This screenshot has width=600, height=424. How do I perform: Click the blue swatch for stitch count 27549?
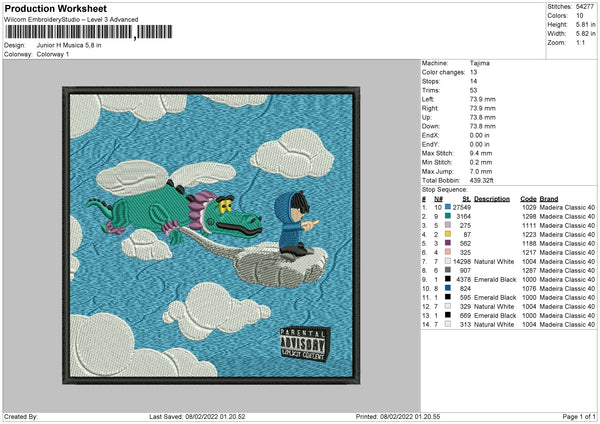pos(448,207)
